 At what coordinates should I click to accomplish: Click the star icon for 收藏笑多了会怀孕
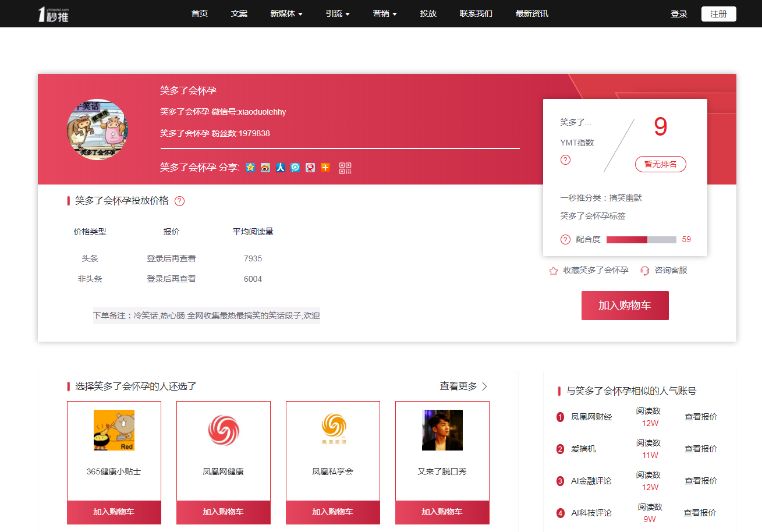click(x=554, y=271)
